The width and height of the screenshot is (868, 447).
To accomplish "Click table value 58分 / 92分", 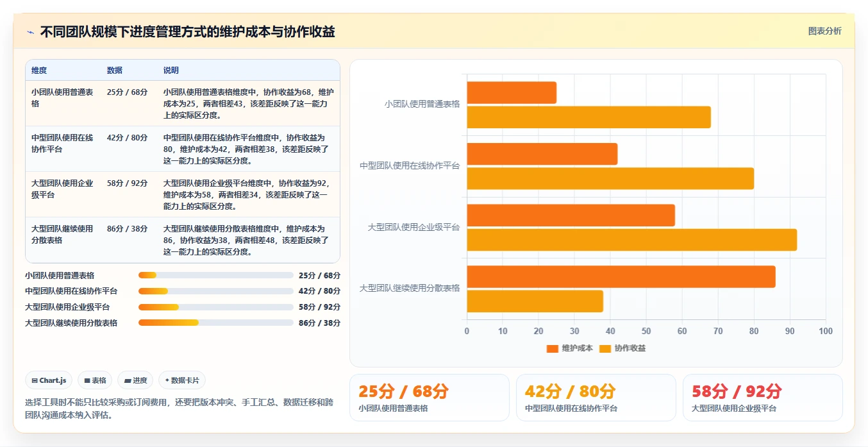I will point(128,183).
